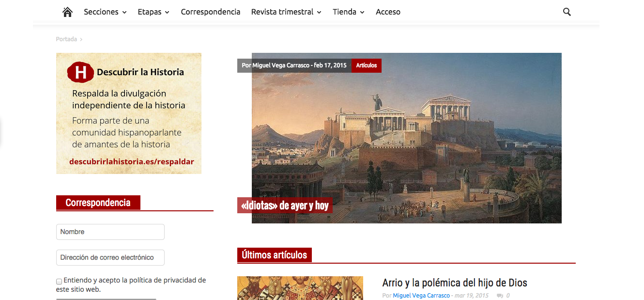This screenshot has height=300, width=644.
Task: Open the Correspondencia menu item
Action: (211, 12)
